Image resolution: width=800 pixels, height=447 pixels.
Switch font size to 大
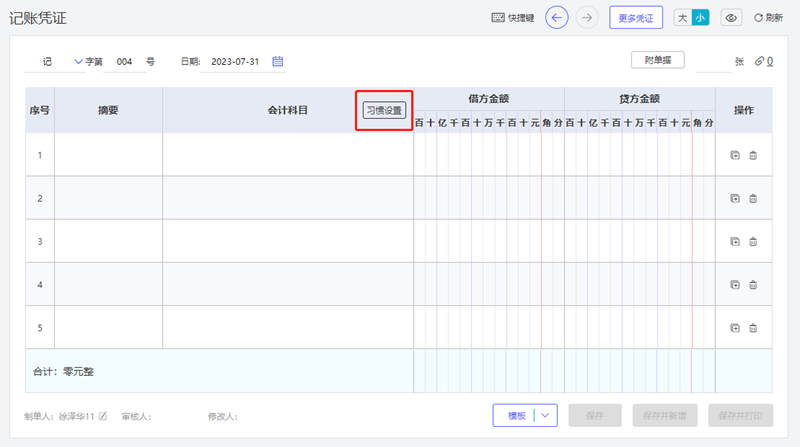coord(683,18)
